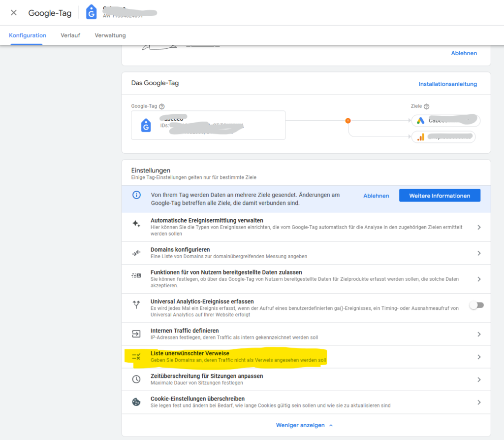Expand Automatische Ereignisermittlung row chevron
This screenshot has width=504, height=440.
(479, 227)
